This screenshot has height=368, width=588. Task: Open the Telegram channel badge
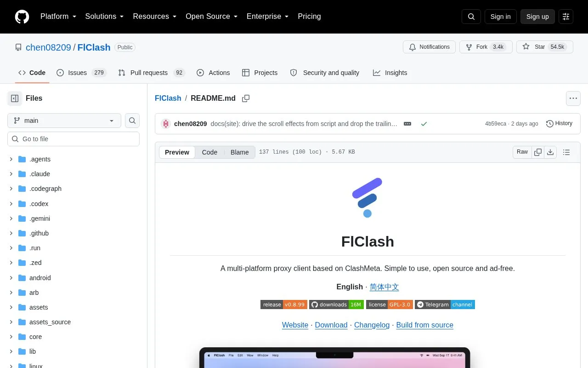[445, 305]
